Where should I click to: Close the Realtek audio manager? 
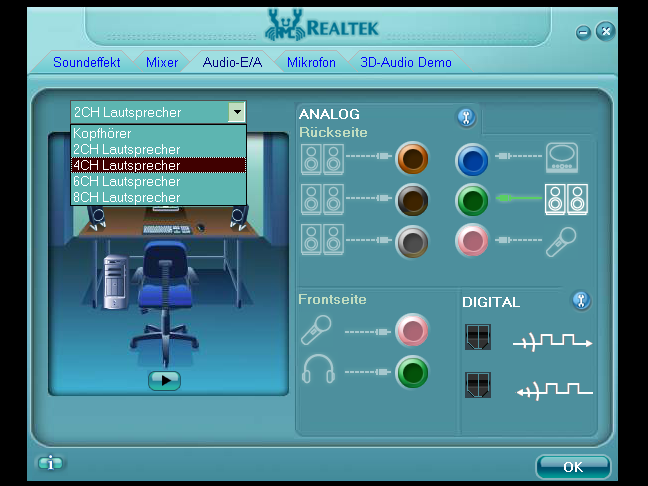(x=606, y=31)
